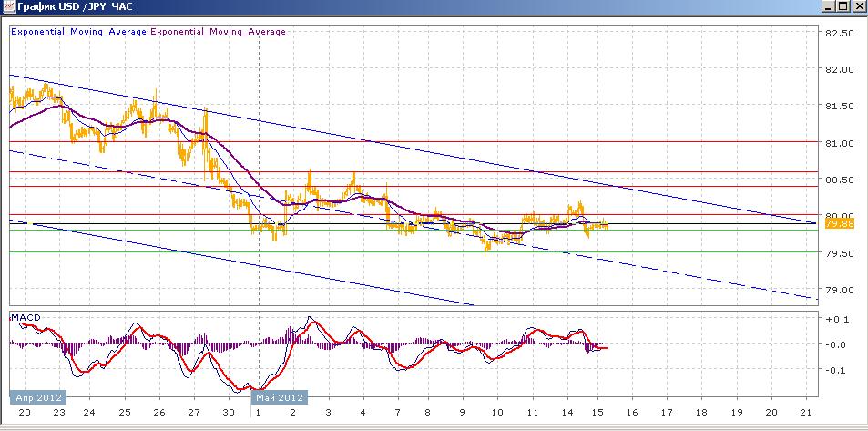Click date 30 on the time axis
868x431 pixels.
click(x=230, y=413)
